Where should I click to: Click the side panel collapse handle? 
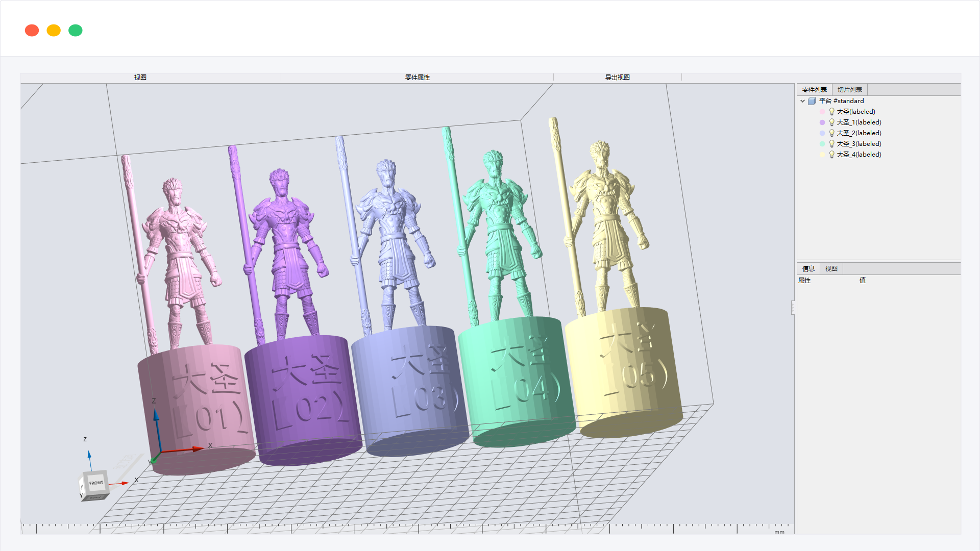793,308
